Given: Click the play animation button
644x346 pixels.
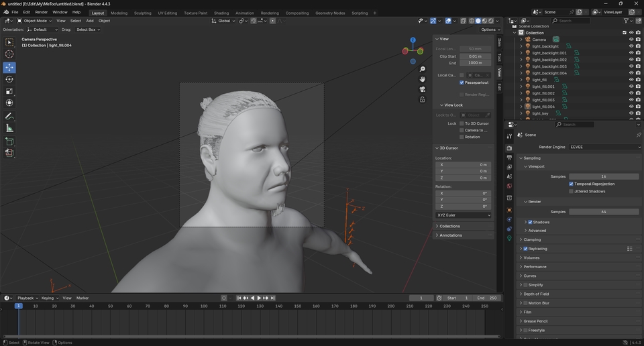Looking at the screenshot, I should tap(259, 298).
